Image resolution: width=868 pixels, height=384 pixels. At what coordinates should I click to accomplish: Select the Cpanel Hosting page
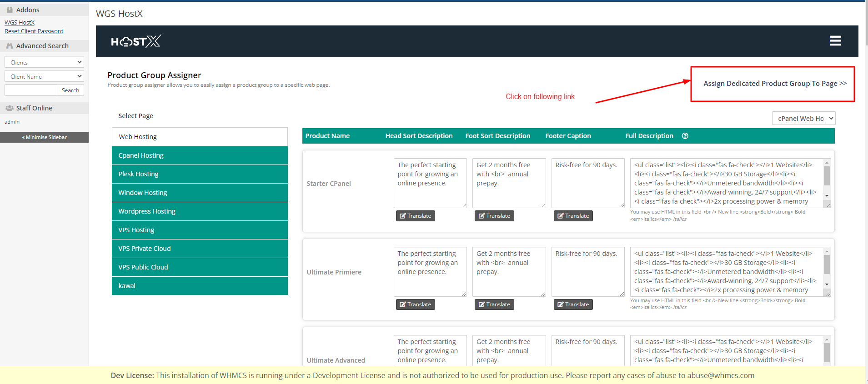200,155
